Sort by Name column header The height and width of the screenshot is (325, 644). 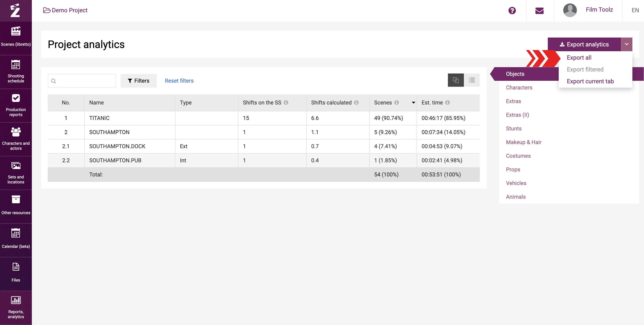(x=96, y=103)
